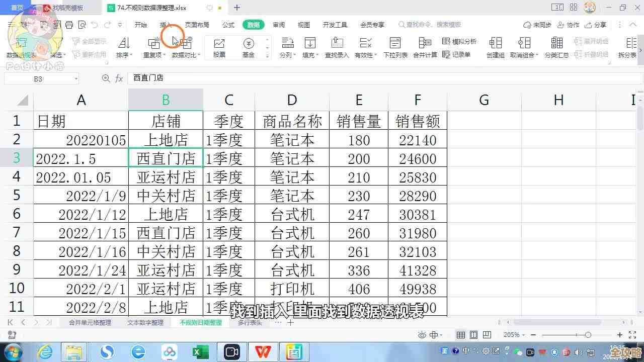Apply 分类汇总 subtotal tool
This screenshot has height=362, width=644.
[556, 48]
